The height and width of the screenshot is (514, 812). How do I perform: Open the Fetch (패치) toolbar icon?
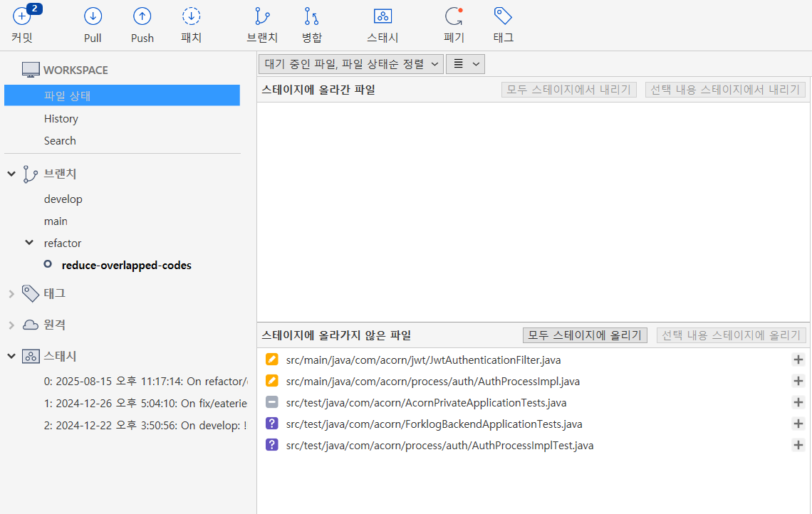click(x=191, y=17)
